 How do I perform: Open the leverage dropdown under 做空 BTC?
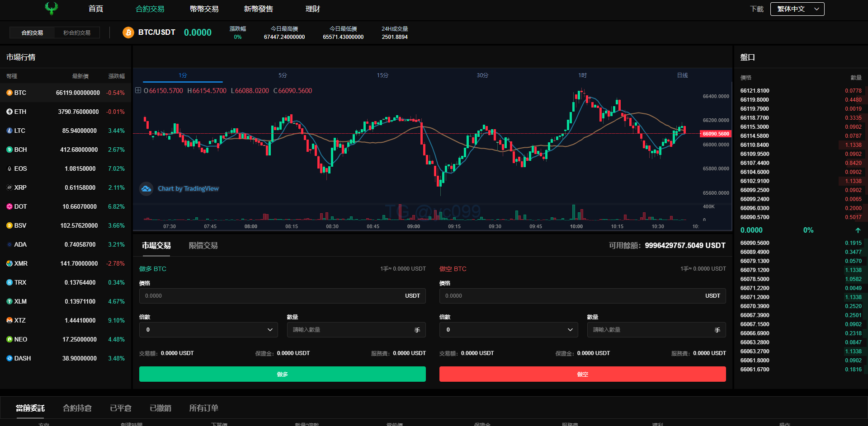[509, 330]
